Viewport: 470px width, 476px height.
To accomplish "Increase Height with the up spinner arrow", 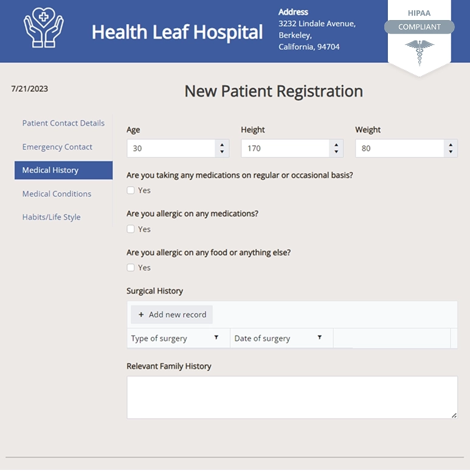I will pos(336,145).
